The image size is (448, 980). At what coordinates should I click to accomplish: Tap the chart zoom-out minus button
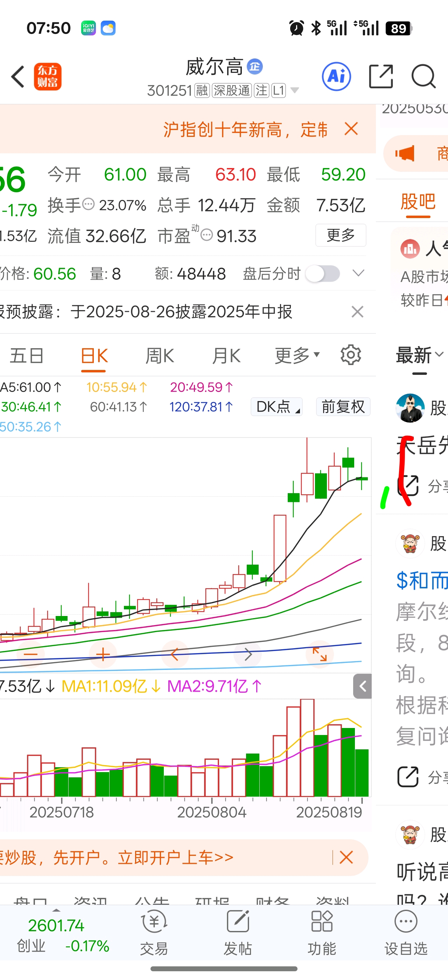[30, 654]
